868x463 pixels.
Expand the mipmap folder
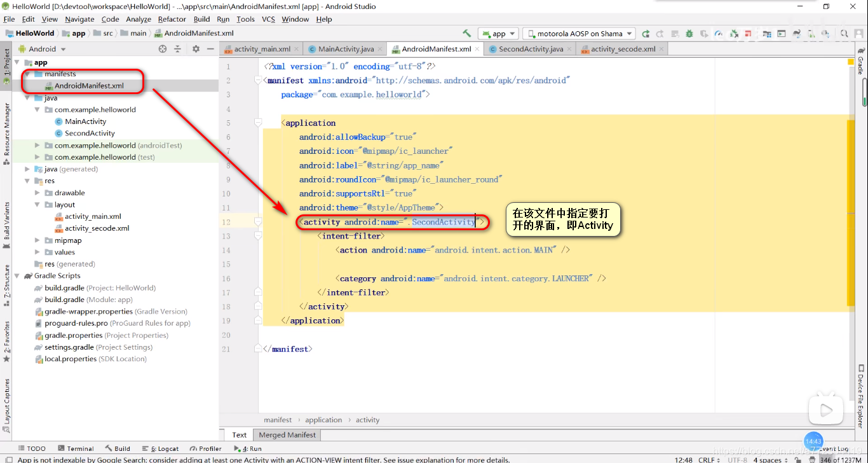(37, 240)
